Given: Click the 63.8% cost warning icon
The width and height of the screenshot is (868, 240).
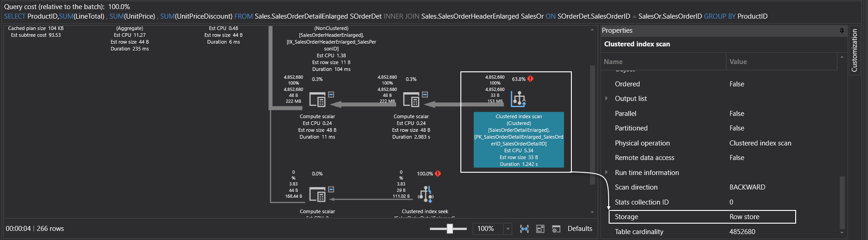Looking at the screenshot, I should [x=530, y=79].
